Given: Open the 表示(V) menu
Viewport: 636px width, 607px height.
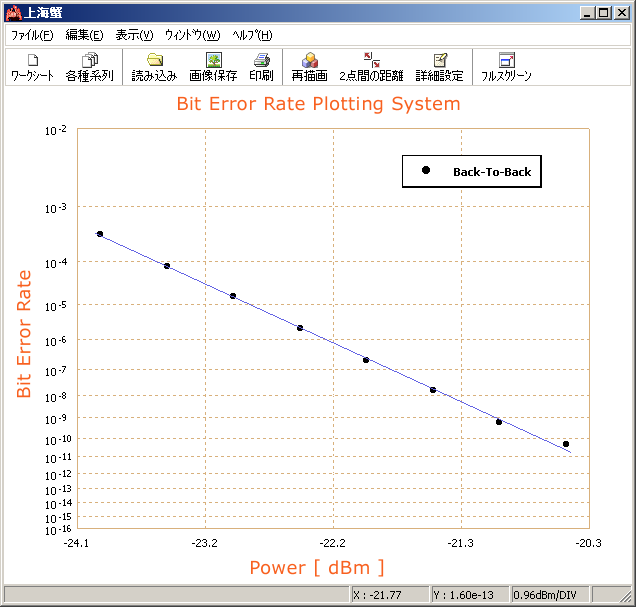Looking at the screenshot, I should 134,35.
